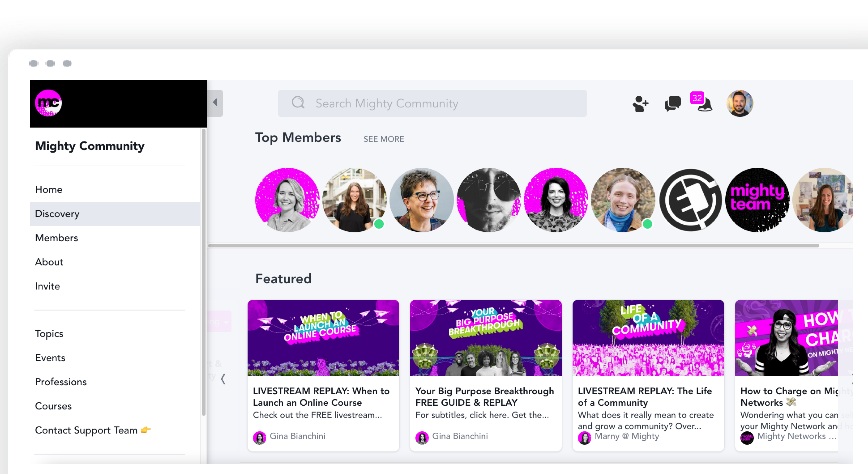868x474 pixels.
Task: Open the Events sidebar item
Action: pos(50,357)
